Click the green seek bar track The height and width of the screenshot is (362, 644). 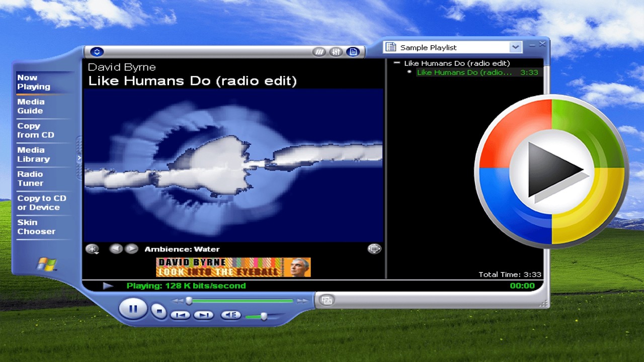click(243, 301)
